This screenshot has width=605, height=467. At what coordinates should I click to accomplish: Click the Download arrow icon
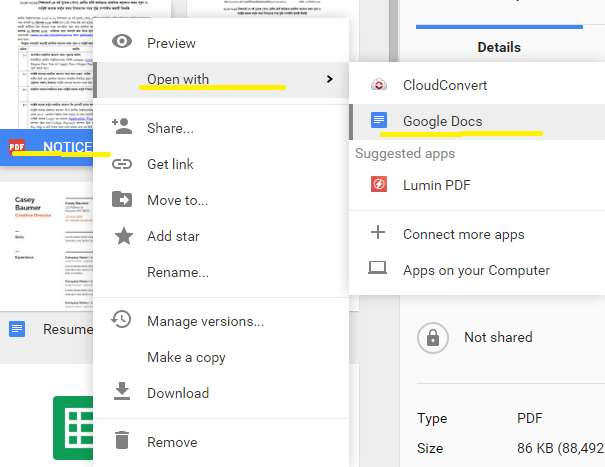coord(122,392)
